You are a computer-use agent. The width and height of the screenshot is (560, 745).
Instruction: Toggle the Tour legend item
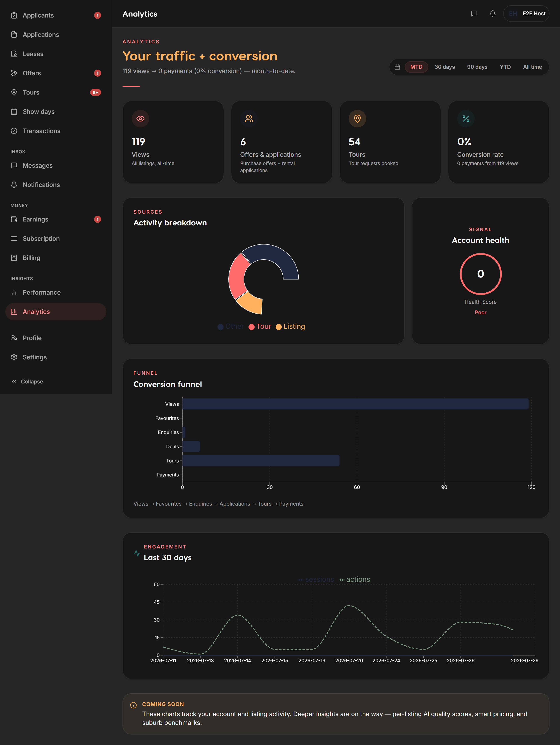click(260, 326)
